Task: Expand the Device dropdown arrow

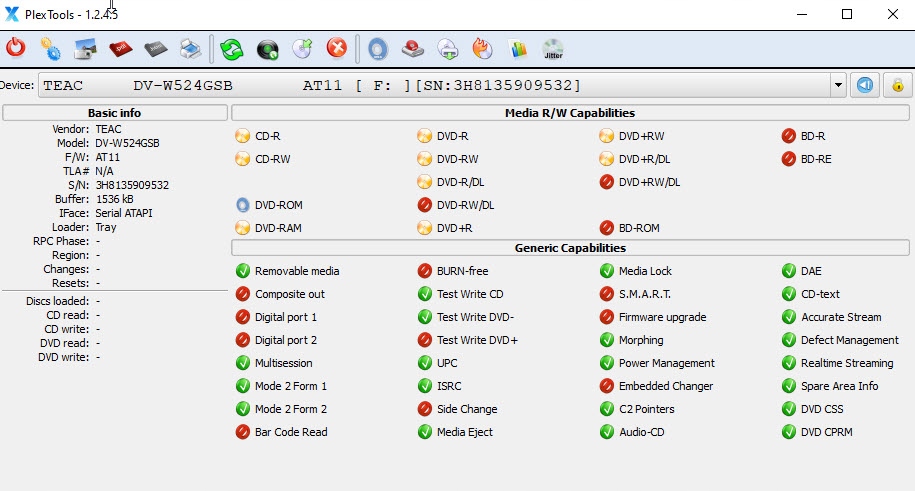Action: [838, 85]
